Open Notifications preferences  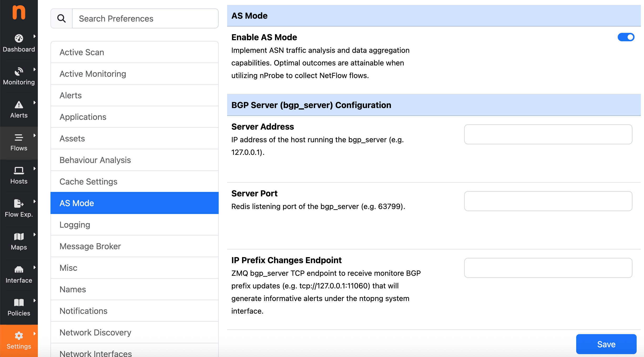(135, 311)
